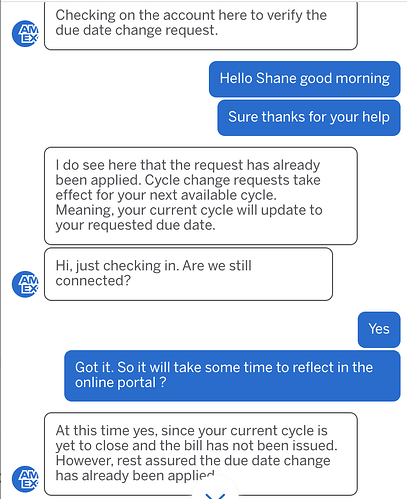
Task: Click Amex avatar beside 'At this time yes' message
Action: pyautogui.click(x=25, y=479)
